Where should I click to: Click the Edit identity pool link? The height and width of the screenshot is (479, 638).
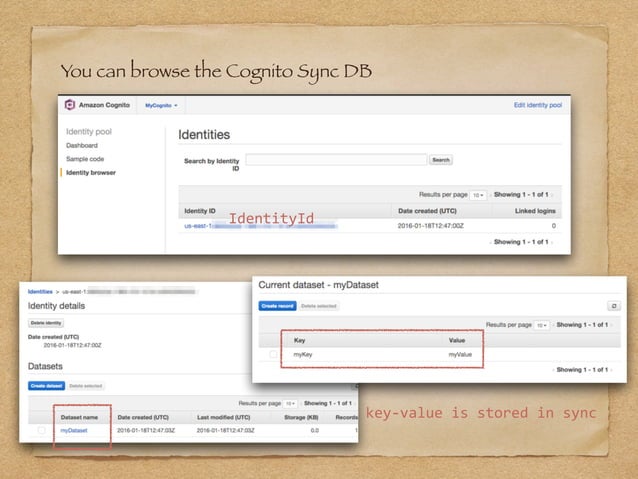click(537, 105)
